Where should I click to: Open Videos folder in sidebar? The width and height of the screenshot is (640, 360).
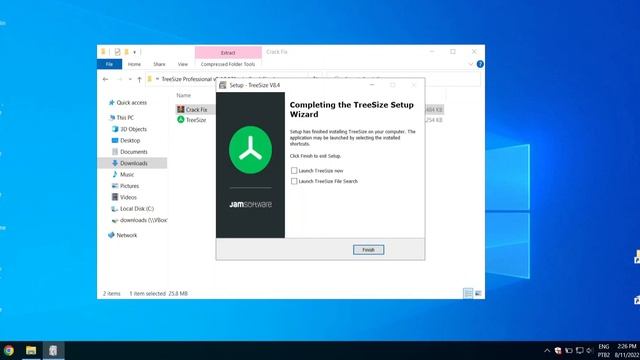(x=128, y=197)
